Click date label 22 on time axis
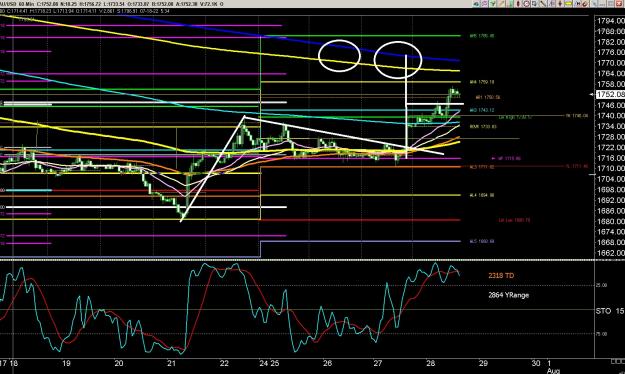 click(224, 363)
